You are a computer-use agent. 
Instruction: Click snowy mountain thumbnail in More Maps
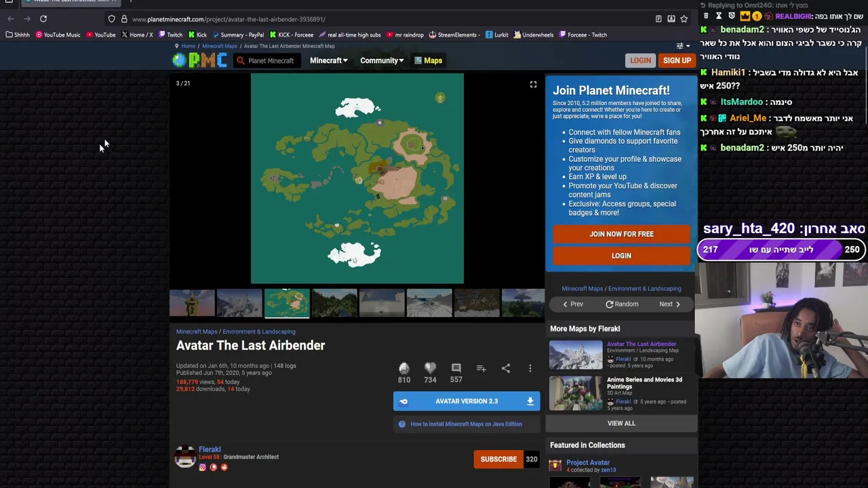coord(576,354)
